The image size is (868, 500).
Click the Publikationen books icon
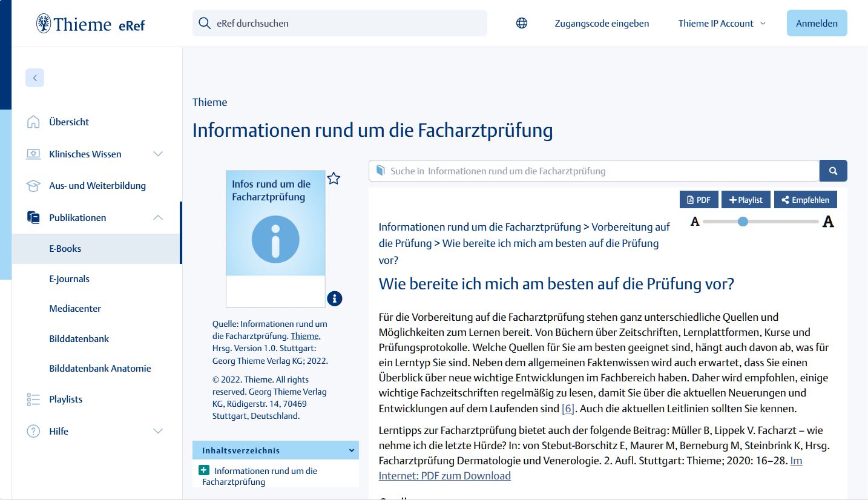point(33,217)
